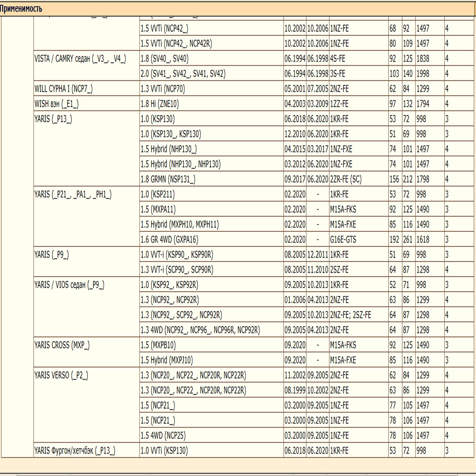Select the YARIS (_P21_, _PA1_, _PH1_) cell
Image resolution: width=476 pixels, height=476 pixels.
(73, 195)
